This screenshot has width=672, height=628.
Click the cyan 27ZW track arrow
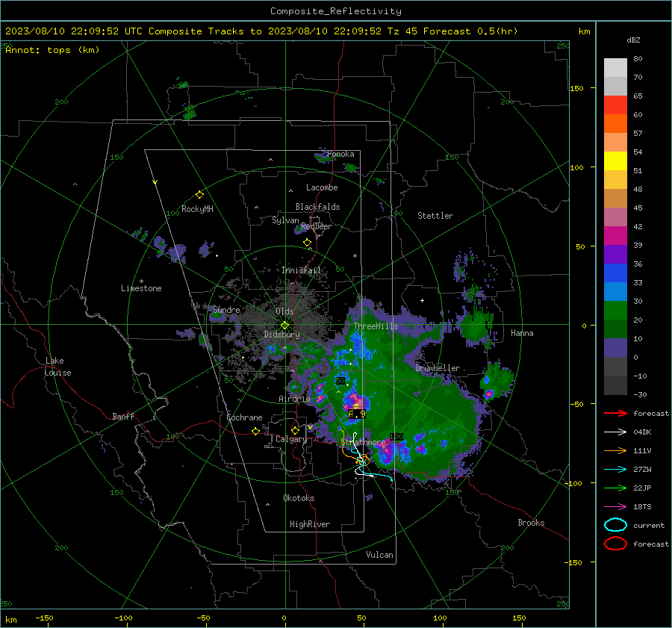[x=615, y=470]
